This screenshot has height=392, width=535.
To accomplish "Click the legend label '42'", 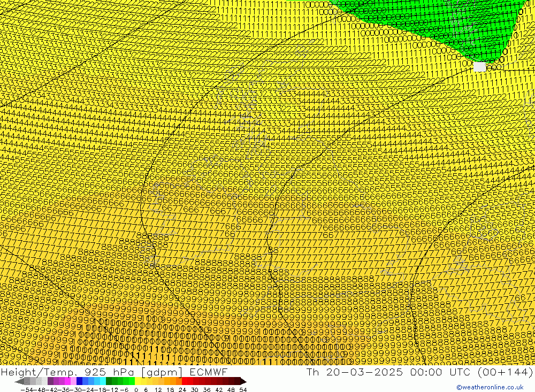I will (219, 390).
